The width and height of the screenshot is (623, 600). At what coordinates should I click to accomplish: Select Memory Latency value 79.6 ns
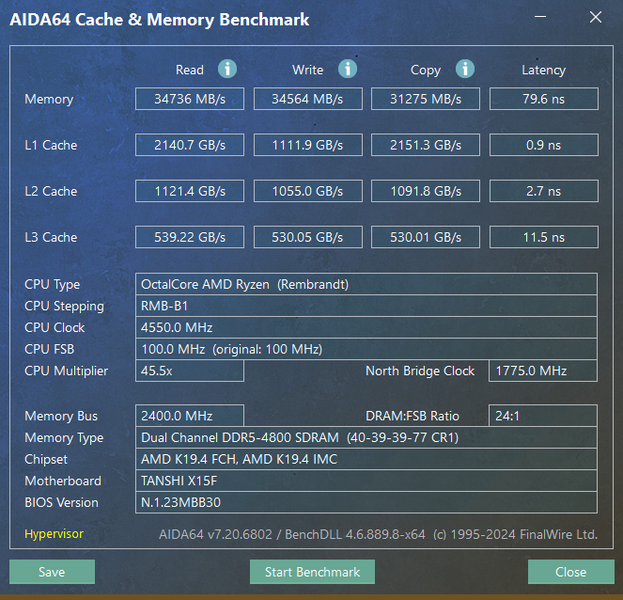click(544, 99)
